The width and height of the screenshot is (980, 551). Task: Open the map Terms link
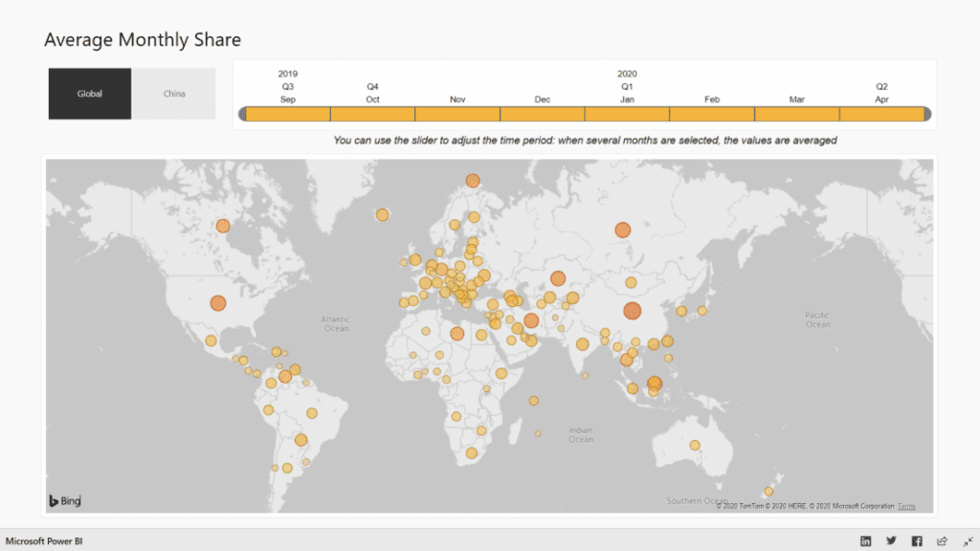(906, 506)
